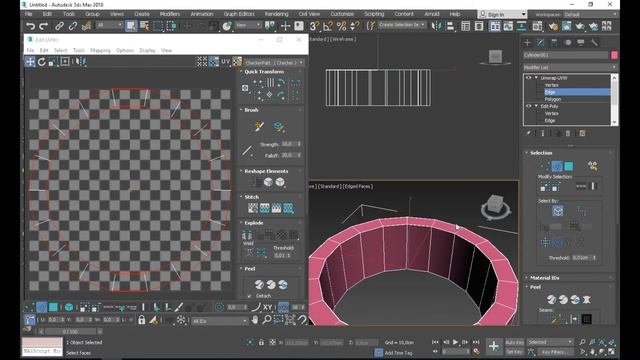Click the Cylinder001 object name field
640x360 pixels.
(x=566, y=55)
